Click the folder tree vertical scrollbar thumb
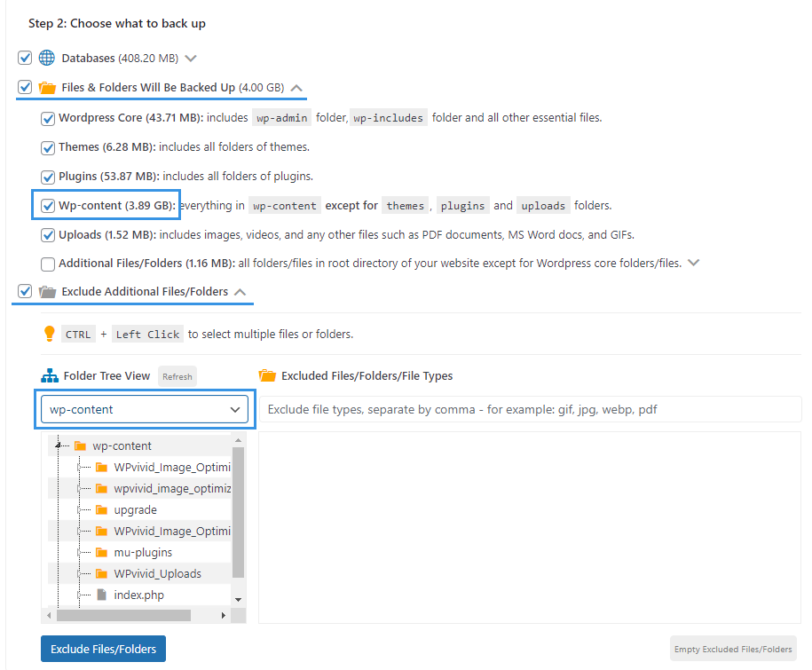This screenshot has width=812, height=670. coord(238,511)
